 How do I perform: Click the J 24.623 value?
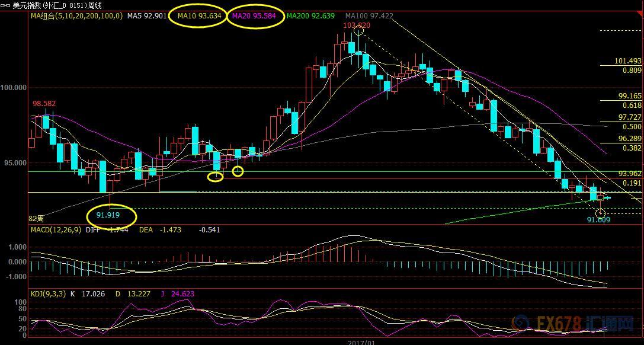[x=178, y=294]
